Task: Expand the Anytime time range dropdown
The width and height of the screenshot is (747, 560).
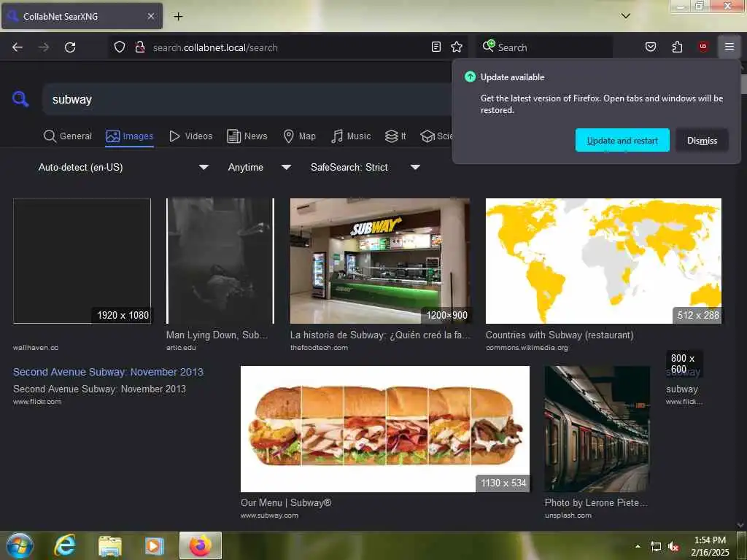Action: click(259, 167)
